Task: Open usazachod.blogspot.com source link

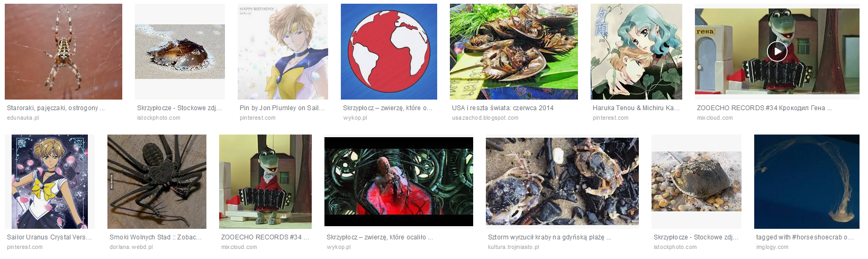Action: [x=485, y=118]
